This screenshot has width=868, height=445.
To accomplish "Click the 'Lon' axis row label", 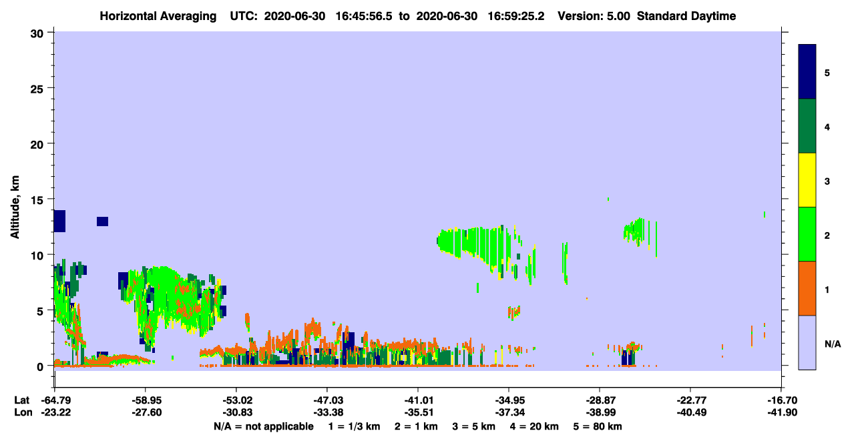I will click(x=23, y=412).
